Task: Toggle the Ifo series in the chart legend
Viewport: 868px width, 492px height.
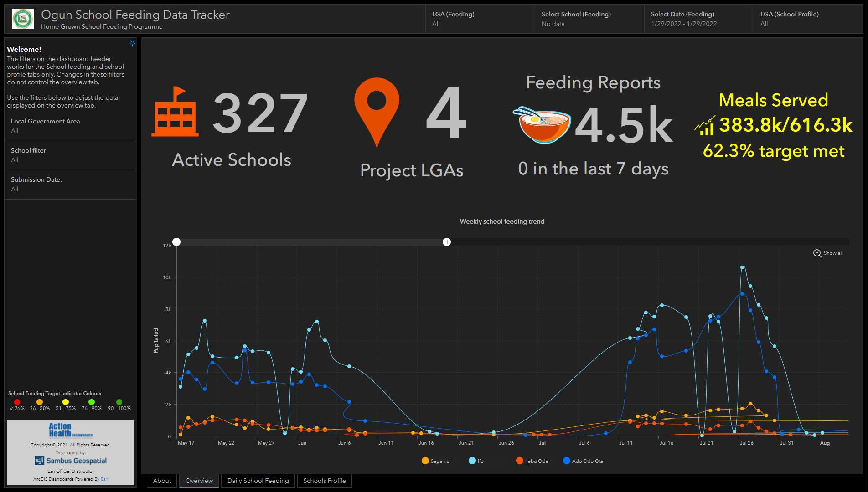Action: pos(475,461)
